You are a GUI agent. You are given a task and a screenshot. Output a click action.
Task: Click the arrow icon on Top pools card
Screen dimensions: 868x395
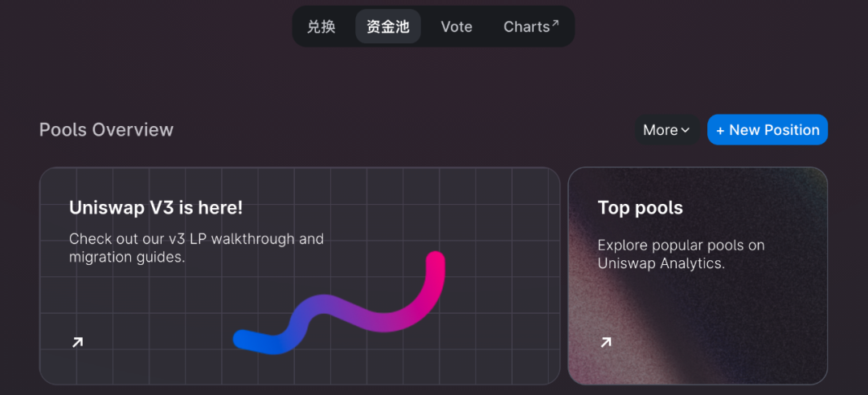[606, 343]
